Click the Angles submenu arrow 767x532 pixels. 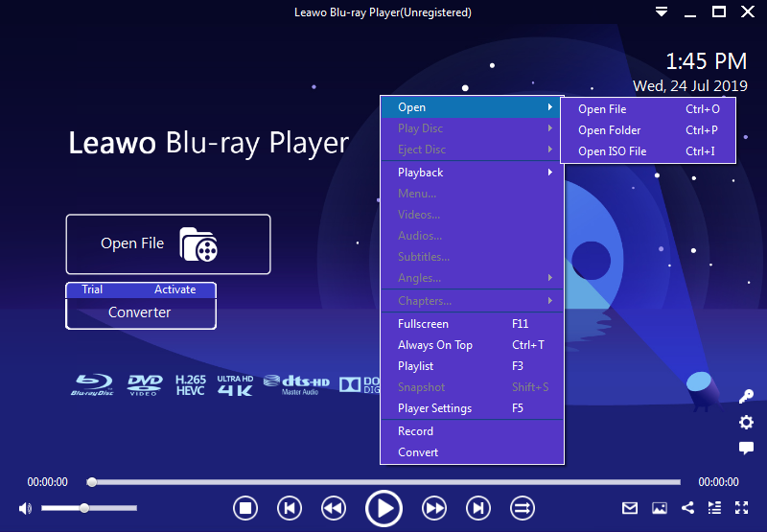550,278
